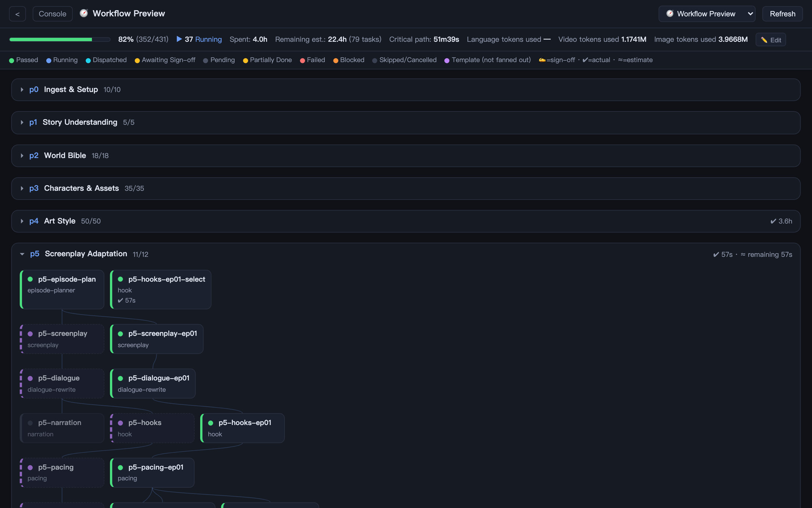Screen dimensions: 812x508
Task: Click the status dot on p5-narration
Action: (x=30, y=423)
